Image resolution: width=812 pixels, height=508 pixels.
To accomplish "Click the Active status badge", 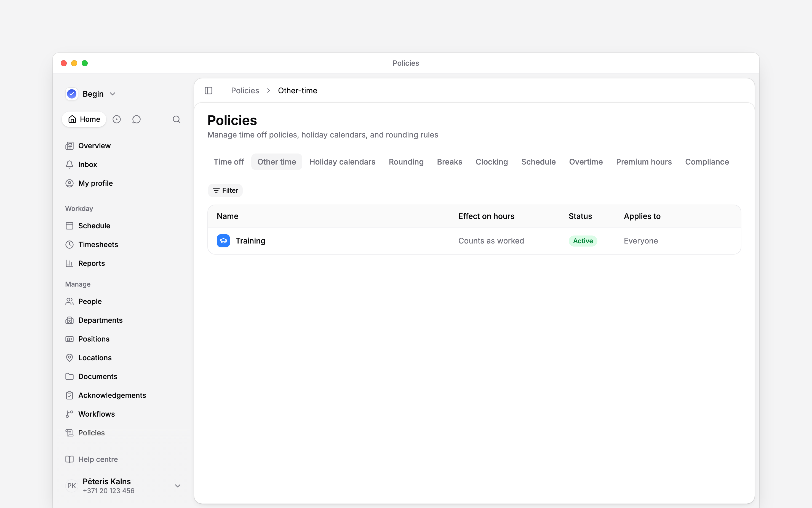I will click(x=583, y=241).
